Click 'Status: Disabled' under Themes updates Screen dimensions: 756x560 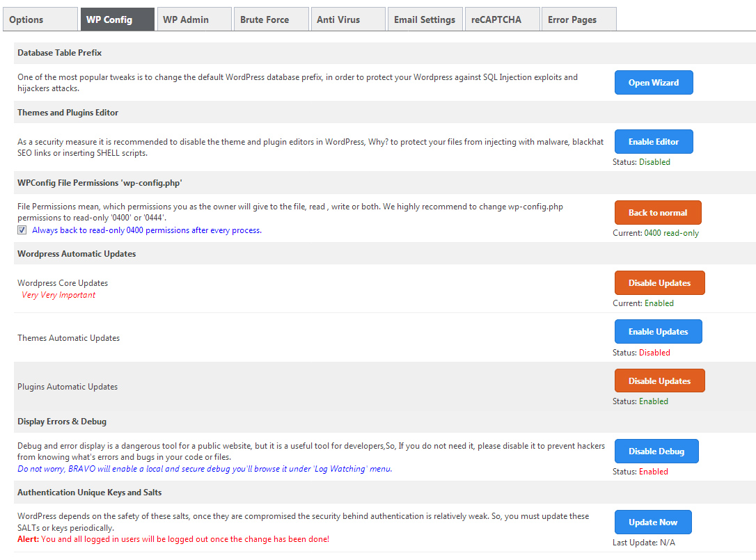[x=641, y=352]
